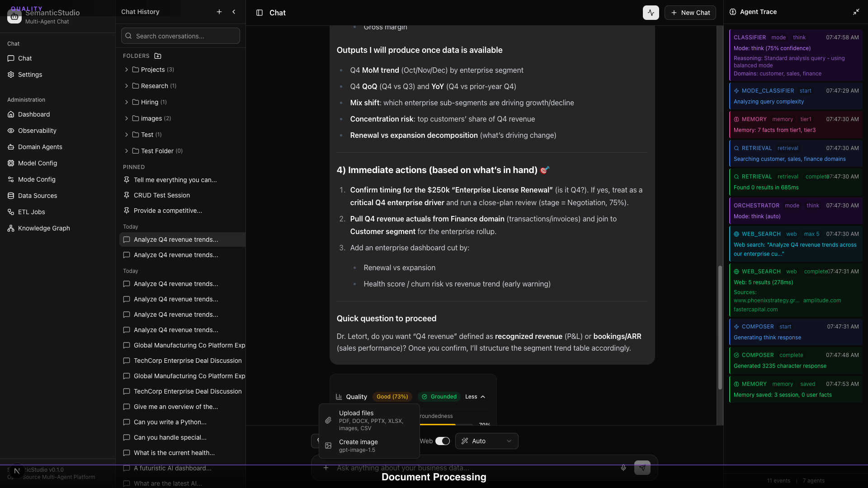Open Observability admin page

pos(37,131)
